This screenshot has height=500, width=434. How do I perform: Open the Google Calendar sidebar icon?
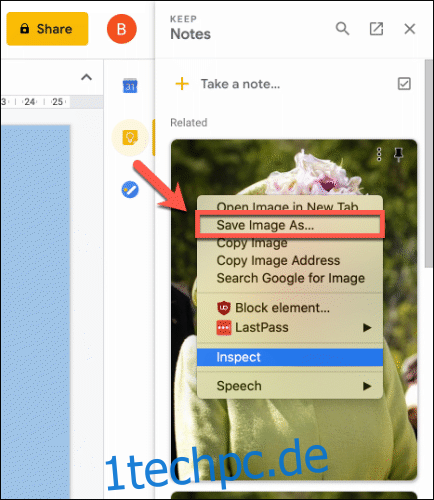tap(130, 86)
